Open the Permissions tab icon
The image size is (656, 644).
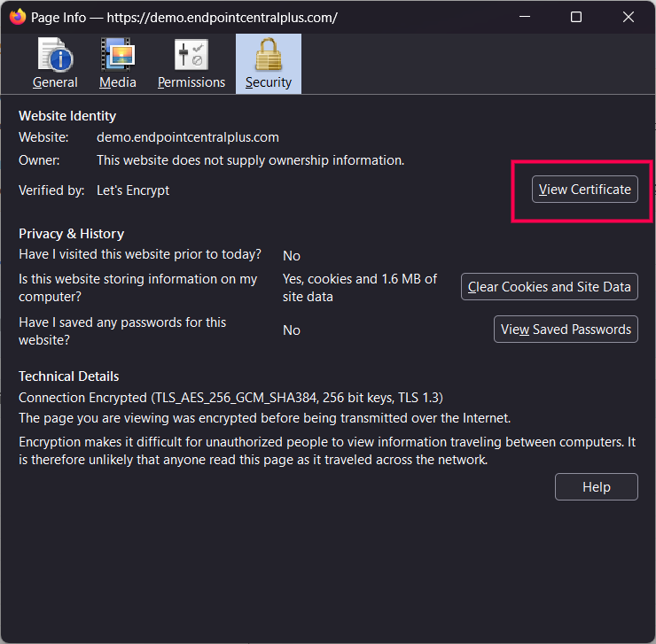[191, 55]
